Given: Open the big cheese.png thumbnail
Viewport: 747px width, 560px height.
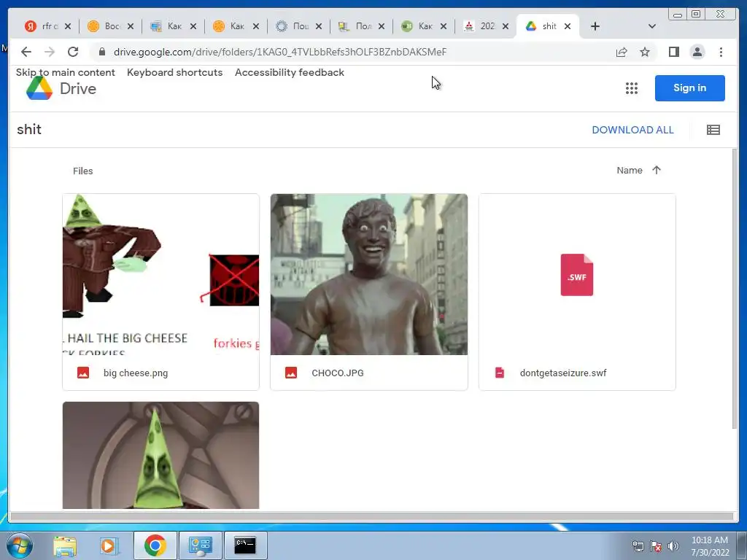Looking at the screenshot, I should [161, 274].
